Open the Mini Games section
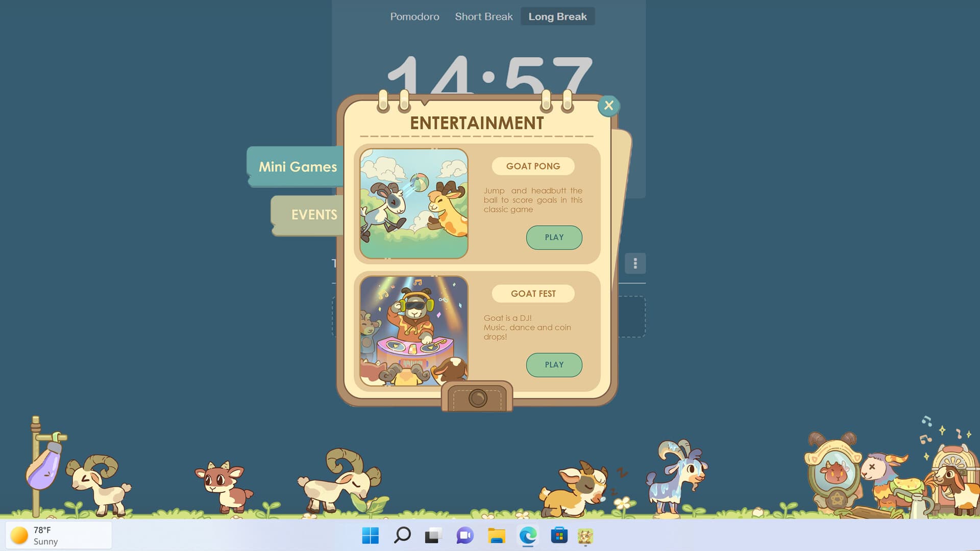980x551 pixels. 298,166
